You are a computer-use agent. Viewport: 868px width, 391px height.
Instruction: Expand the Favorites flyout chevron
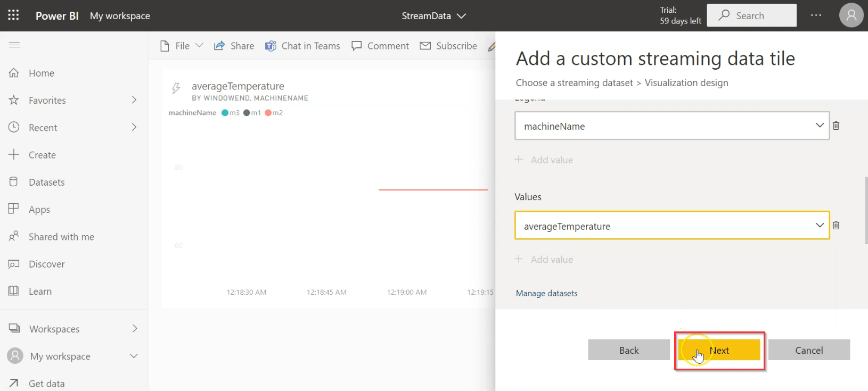coord(134,100)
